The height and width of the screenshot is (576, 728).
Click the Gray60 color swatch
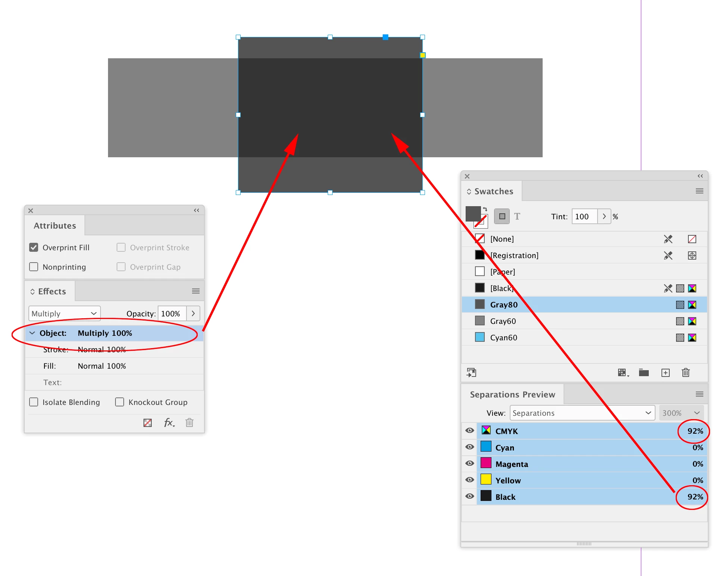[480, 321]
